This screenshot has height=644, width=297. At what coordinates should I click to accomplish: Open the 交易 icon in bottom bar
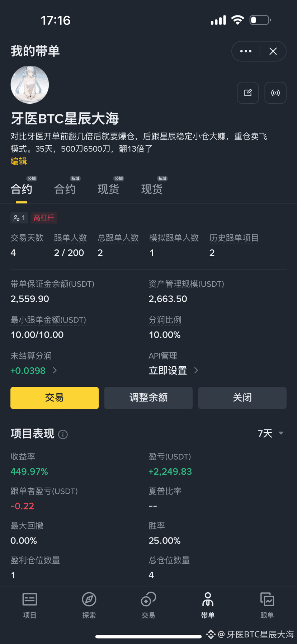click(x=148, y=606)
